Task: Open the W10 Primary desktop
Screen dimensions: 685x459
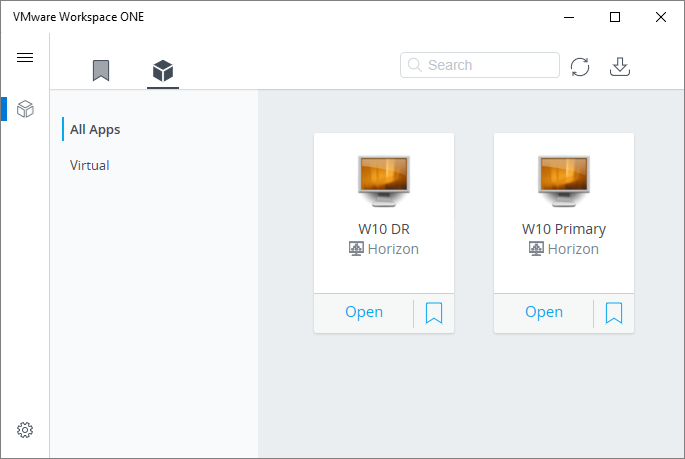Action: point(544,312)
